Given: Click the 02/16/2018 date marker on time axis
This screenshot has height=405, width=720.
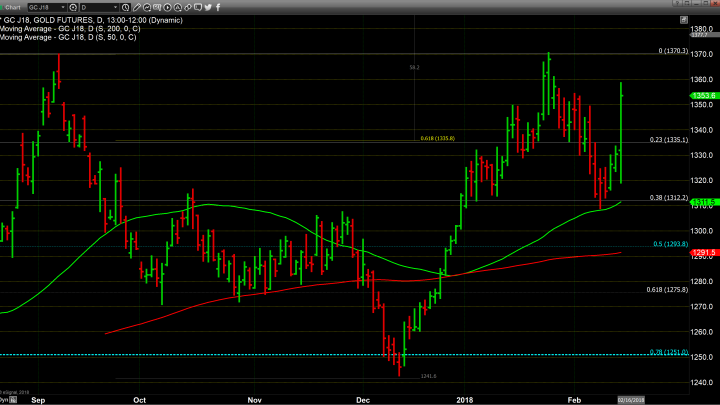Looking at the screenshot, I should click(x=700, y=400).
